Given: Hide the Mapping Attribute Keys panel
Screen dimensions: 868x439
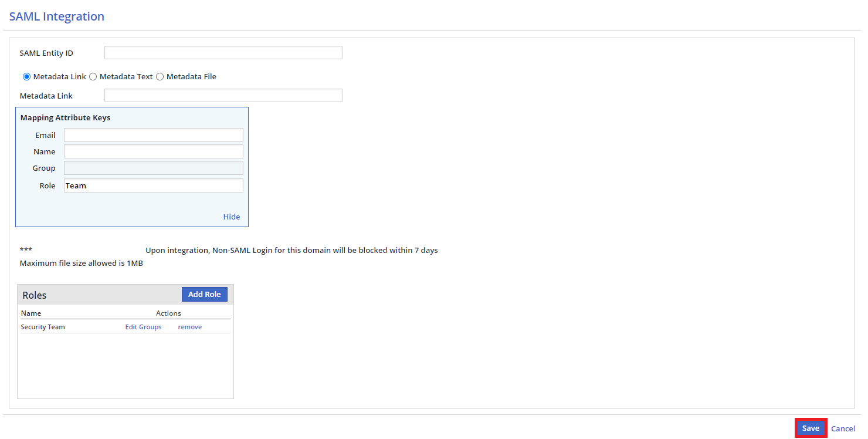Looking at the screenshot, I should click(x=232, y=217).
